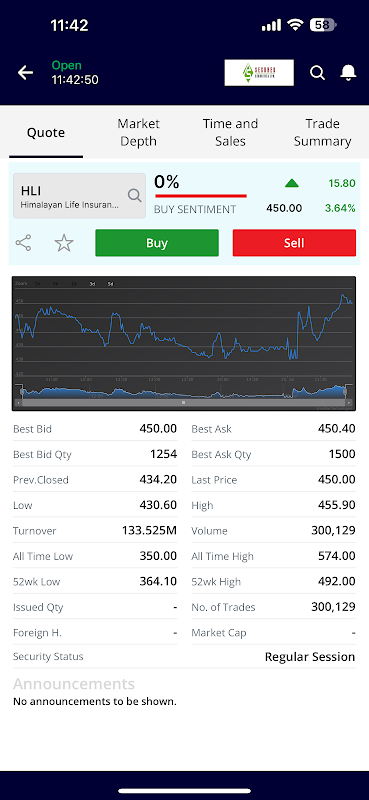This screenshot has height=800, width=369.
Task: Open search with the top magnifier icon
Action: click(317, 73)
